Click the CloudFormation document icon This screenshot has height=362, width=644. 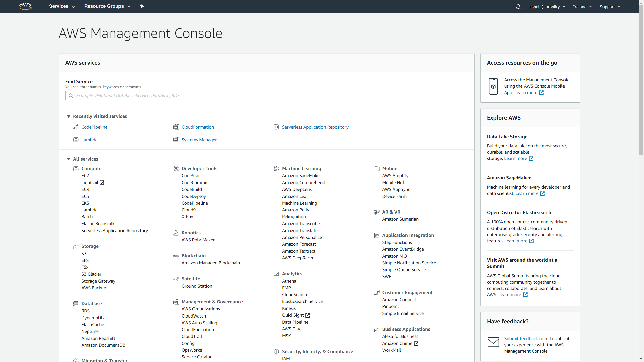[176, 127]
